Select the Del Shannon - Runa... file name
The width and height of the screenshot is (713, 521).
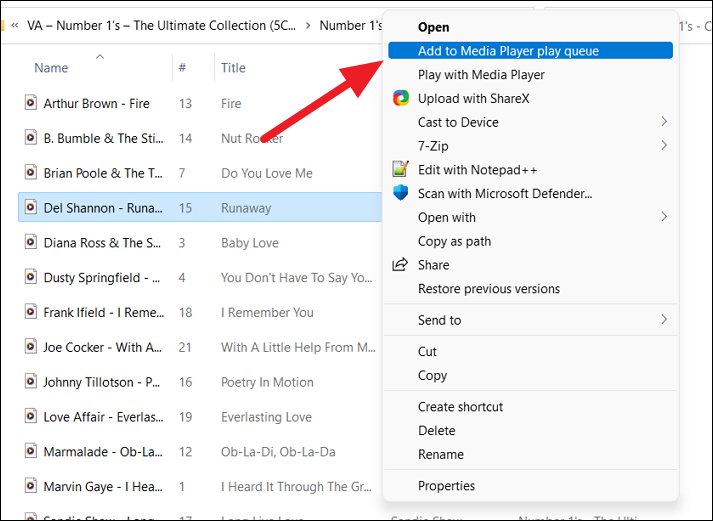coord(103,208)
